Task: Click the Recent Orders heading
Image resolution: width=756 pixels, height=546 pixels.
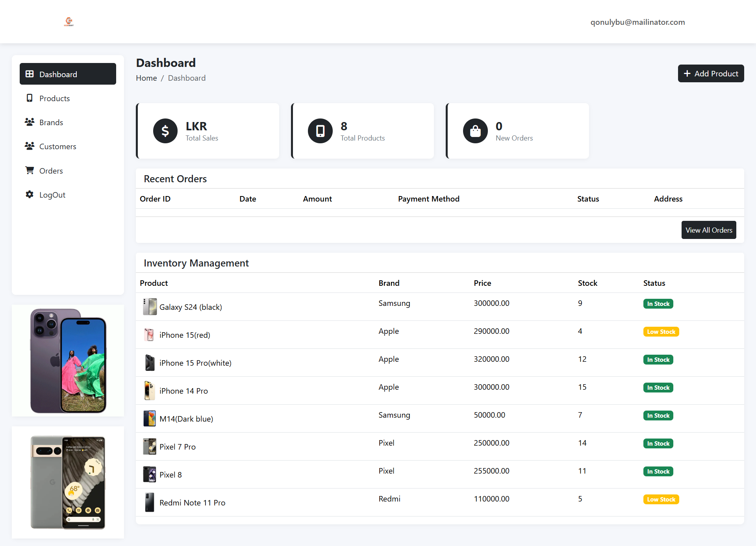Action: pos(175,179)
